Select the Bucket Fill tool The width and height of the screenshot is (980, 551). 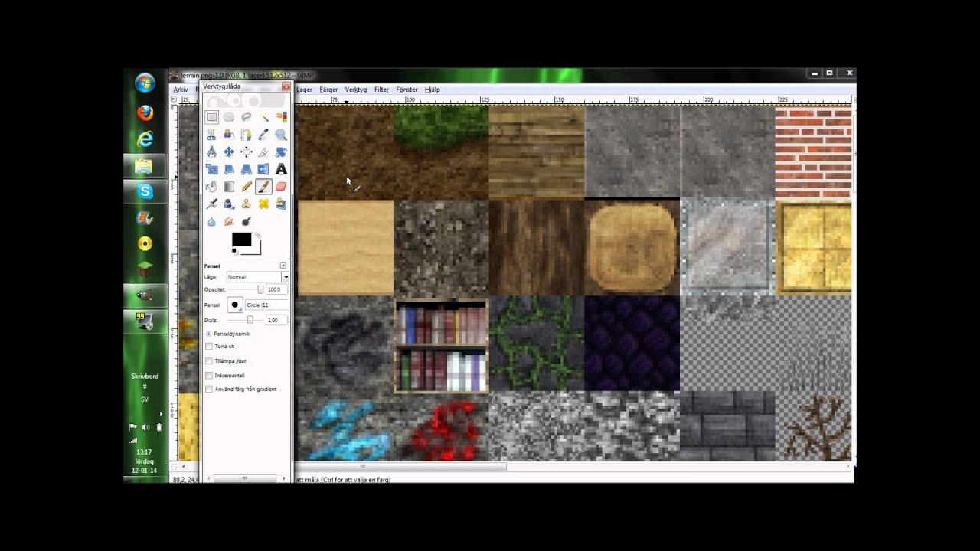211,186
